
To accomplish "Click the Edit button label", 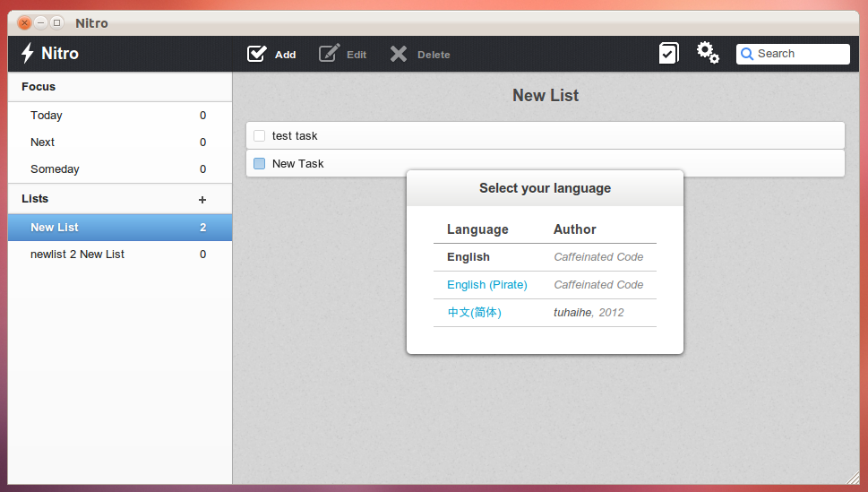I will (357, 55).
